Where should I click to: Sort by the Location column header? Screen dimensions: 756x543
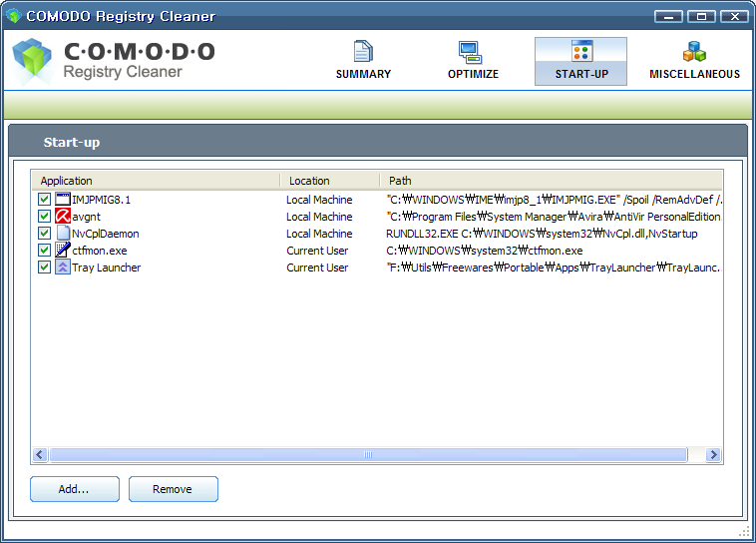click(x=330, y=181)
